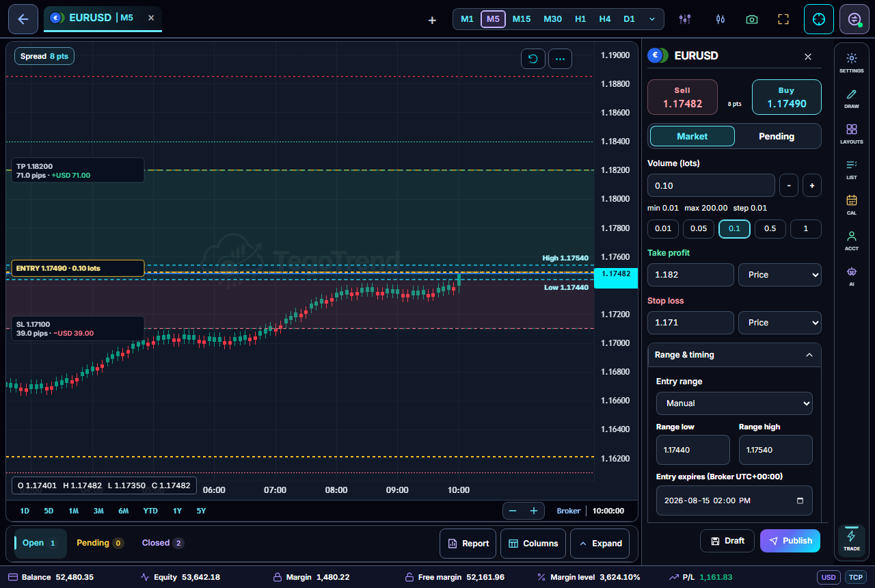Select the 1D chart range
Screen dimensions: 875x588
(25, 511)
